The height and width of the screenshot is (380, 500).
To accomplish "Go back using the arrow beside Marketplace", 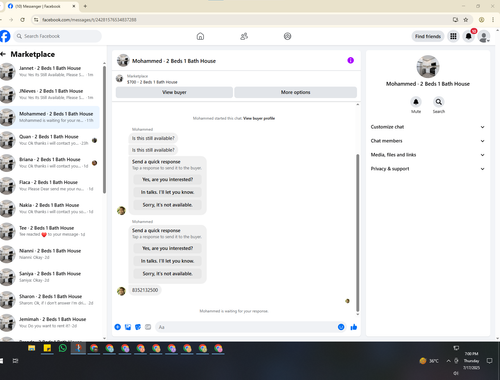I will click(x=3, y=54).
